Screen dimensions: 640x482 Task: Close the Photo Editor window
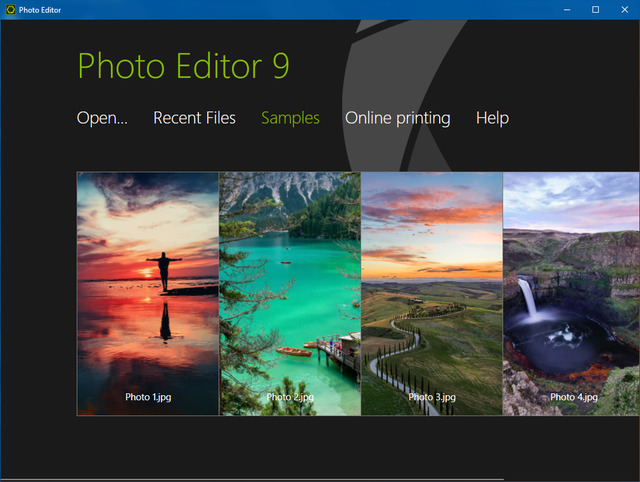624,10
